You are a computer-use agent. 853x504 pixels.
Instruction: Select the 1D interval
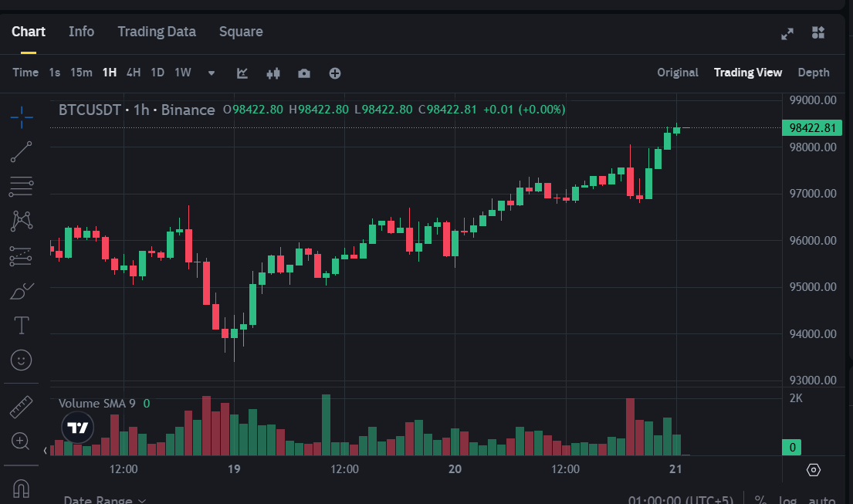(x=157, y=73)
